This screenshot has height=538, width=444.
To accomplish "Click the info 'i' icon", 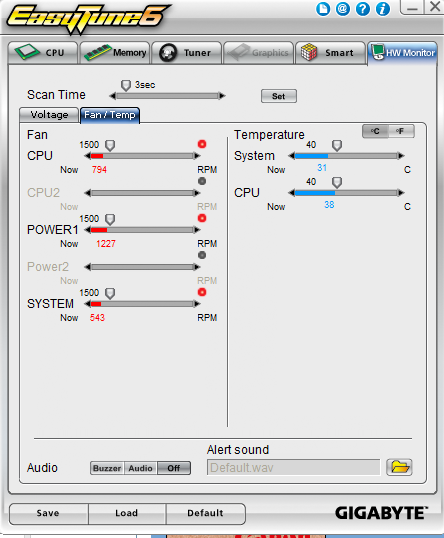I will [383, 9].
